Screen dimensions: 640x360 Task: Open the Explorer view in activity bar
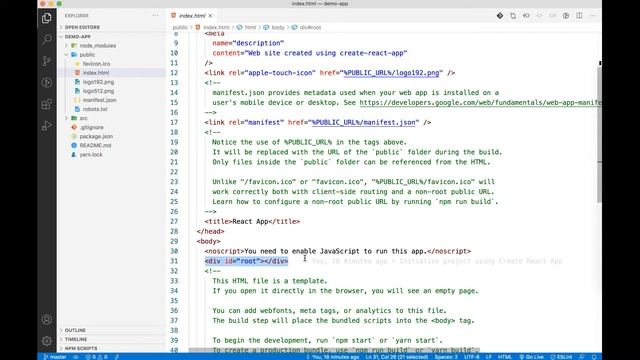pyautogui.click(x=47, y=18)
